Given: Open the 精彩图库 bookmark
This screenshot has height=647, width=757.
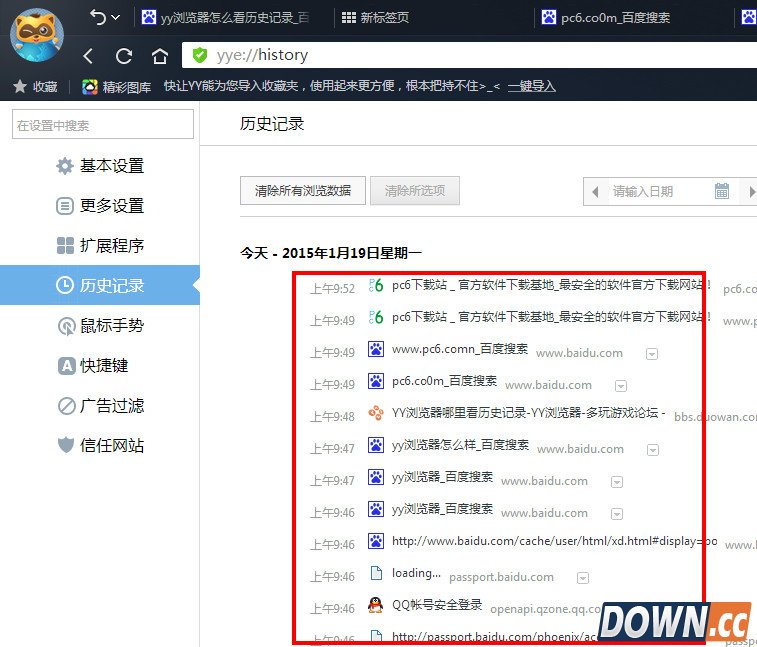Looking at the screenshot, I should point(116,87).
